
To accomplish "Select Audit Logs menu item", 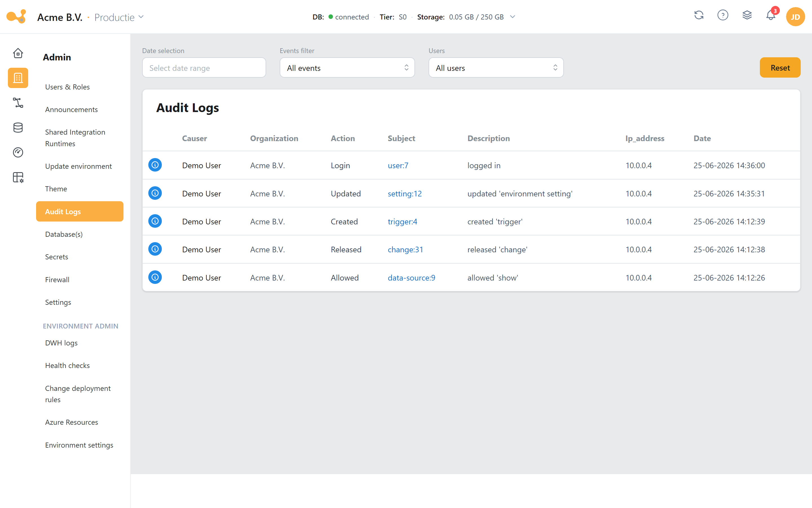I will click(x=80, y=211).
